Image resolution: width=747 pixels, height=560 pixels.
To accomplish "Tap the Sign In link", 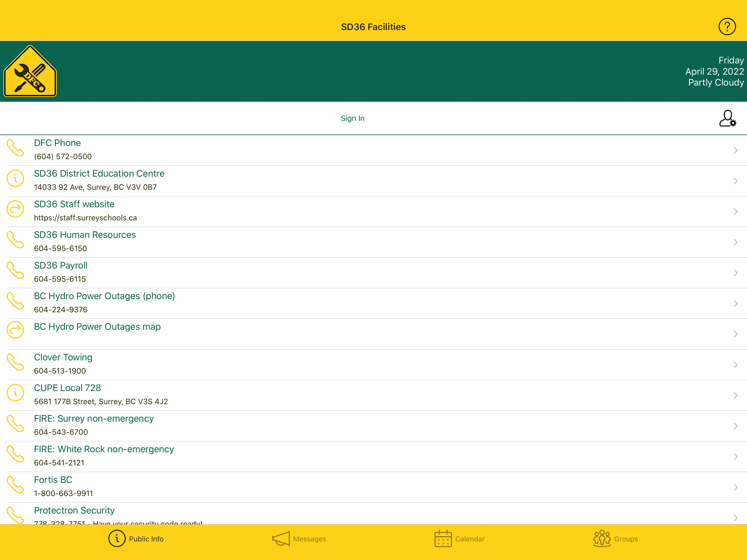I will point(352,118).
